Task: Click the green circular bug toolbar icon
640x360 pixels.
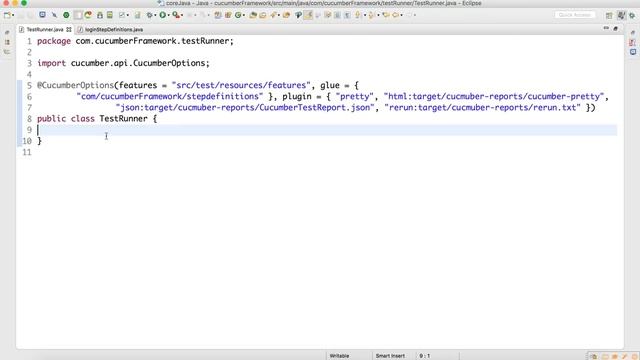Action: click(66, 15)
